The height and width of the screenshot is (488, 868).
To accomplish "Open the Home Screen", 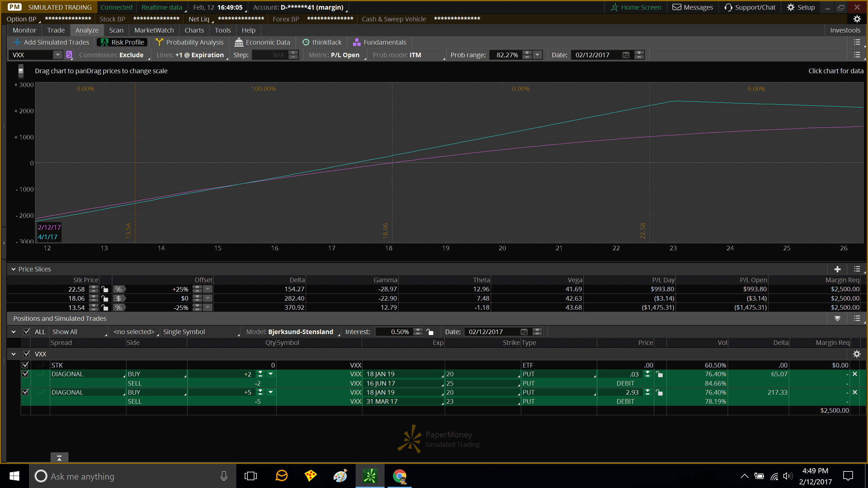I will point(636,7).
